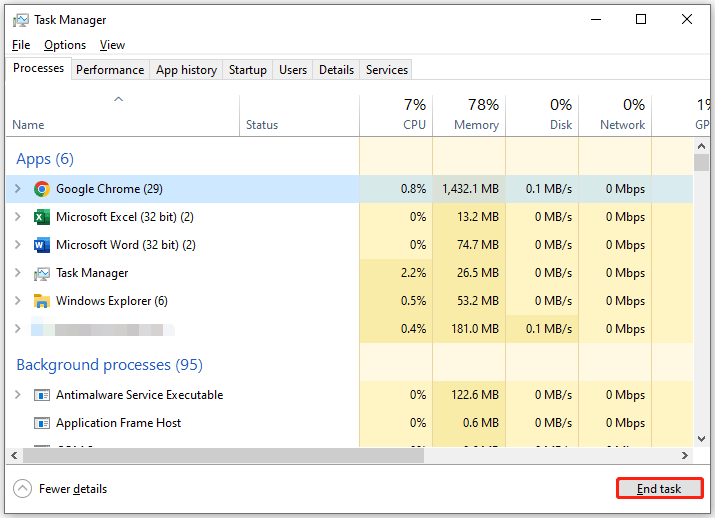Viewport: 715px width, 518px height.
Task: Select the Google Chrome (29) row
Action: pos(349,189)
